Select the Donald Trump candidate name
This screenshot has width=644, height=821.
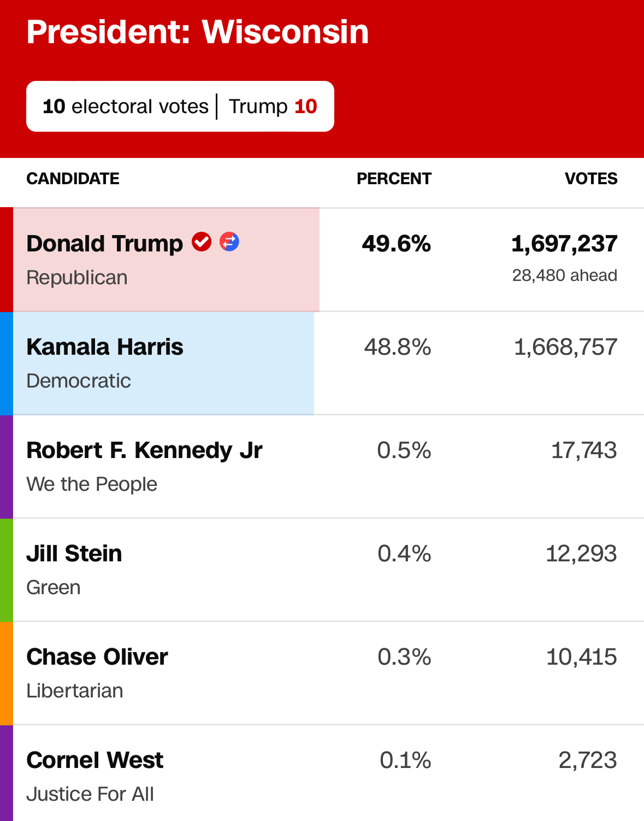pyautogui.click(x=104, y=244)
